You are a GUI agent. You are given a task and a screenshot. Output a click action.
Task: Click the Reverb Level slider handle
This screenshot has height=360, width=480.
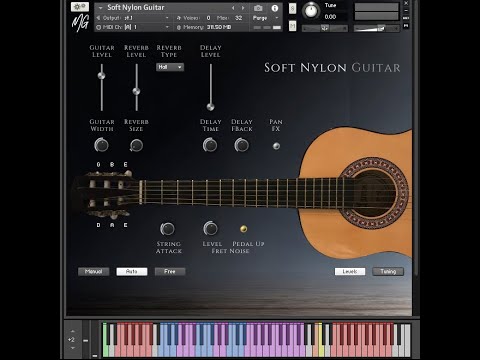(136, 91)
